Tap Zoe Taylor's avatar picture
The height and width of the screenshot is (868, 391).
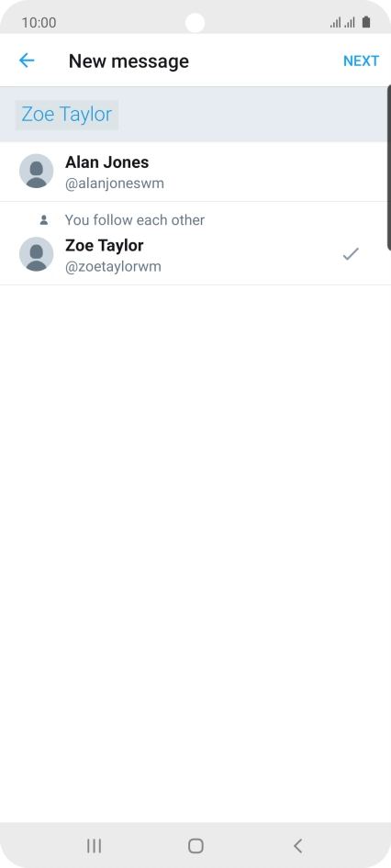point(37,254)
